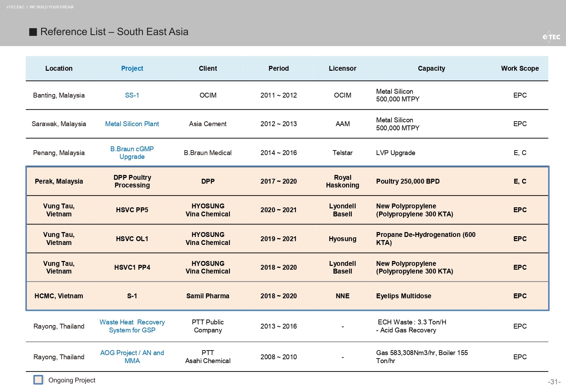Image resolution: width=566 pixels, height=392 pixels.
Task: Open the AOG Project / AN and MMA link
Action: [132, 357]
